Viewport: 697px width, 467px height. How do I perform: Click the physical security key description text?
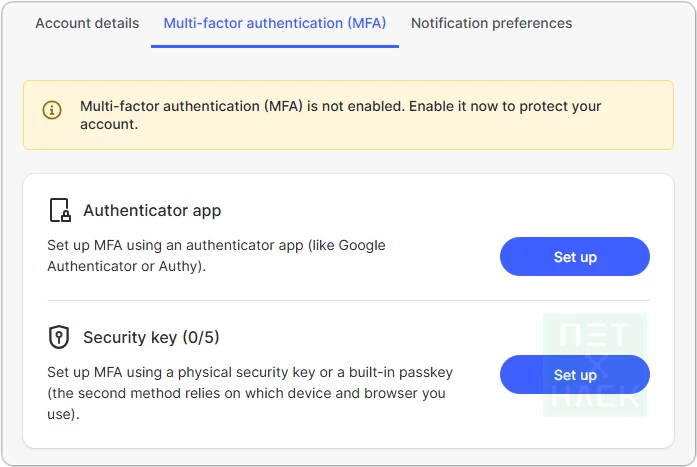pos(250,390)
